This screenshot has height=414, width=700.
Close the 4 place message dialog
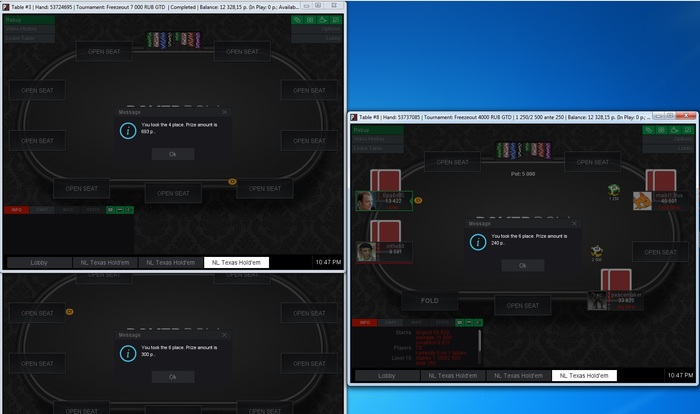(x=225, y=112)
